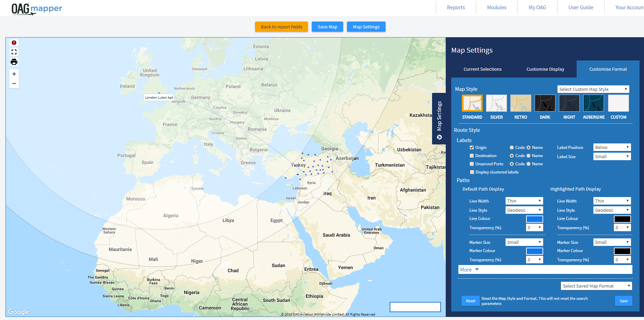Collapse the vertical Map Settings side tab
Screen dimensions: 644x320
pos(439,119)
